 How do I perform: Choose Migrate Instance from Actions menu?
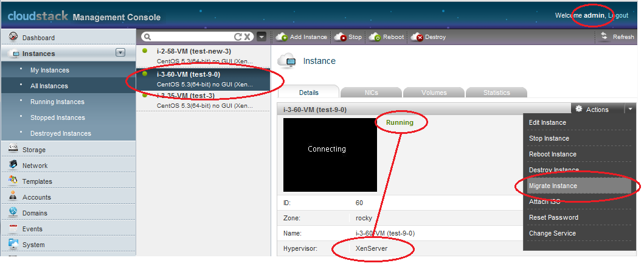(553, 186)
